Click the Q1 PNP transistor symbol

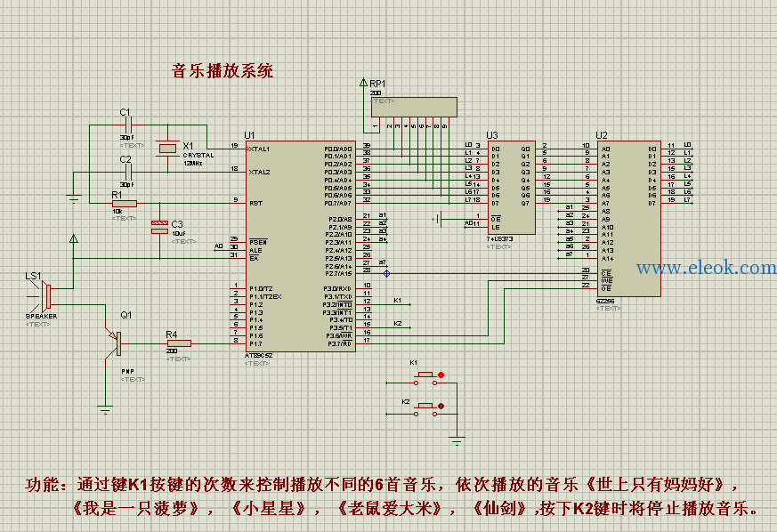(113, 343)
